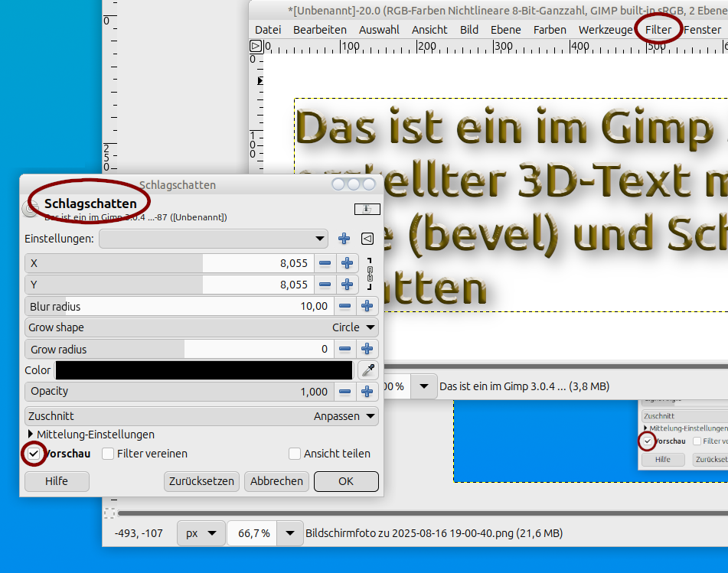Open the Bild menu
This screenshot has width=728, height=573.
pyautogui.click(x=469, y=30)
